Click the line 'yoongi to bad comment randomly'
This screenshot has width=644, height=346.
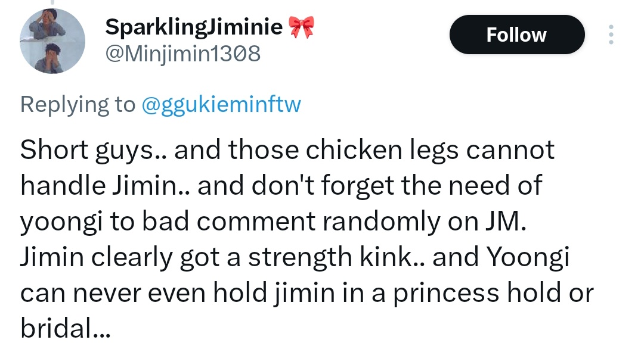pos(273,222)
